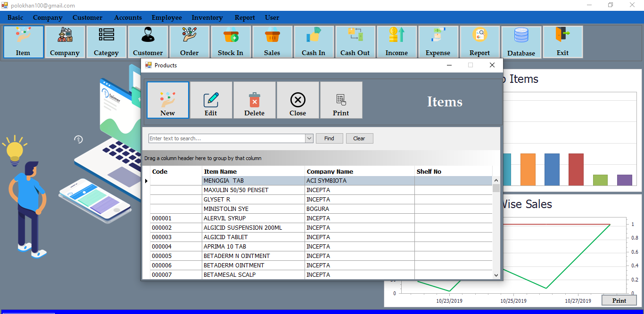This screenshot has width=644, height=314.
Task: Select the ALGICID SUSPENSION 200ML row
Action: [321, 228]
